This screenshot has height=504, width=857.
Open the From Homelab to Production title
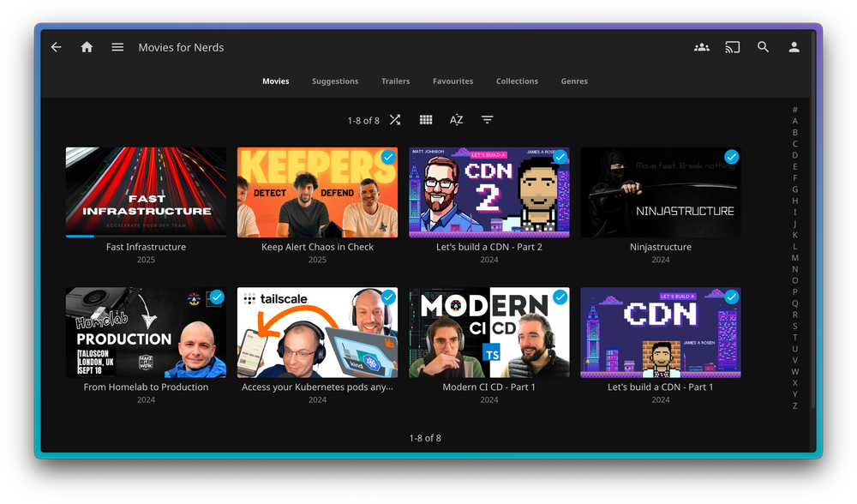[x=146, y=387]
